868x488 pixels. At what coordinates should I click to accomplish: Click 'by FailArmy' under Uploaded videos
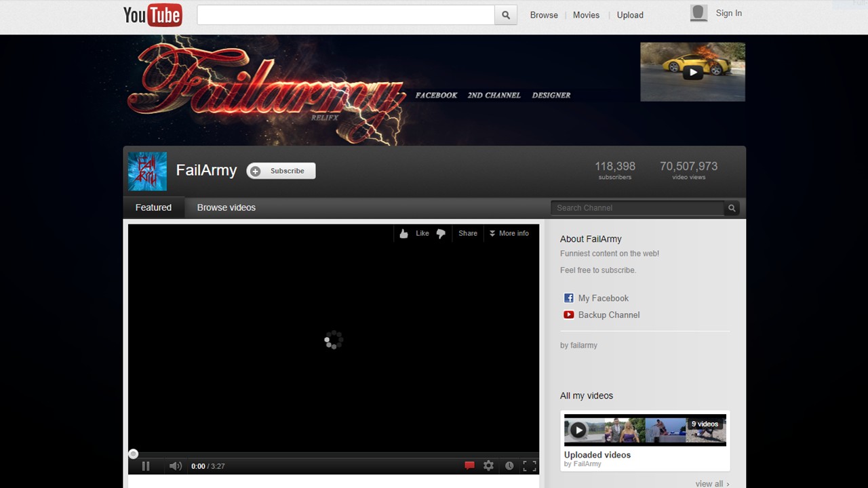583,464
